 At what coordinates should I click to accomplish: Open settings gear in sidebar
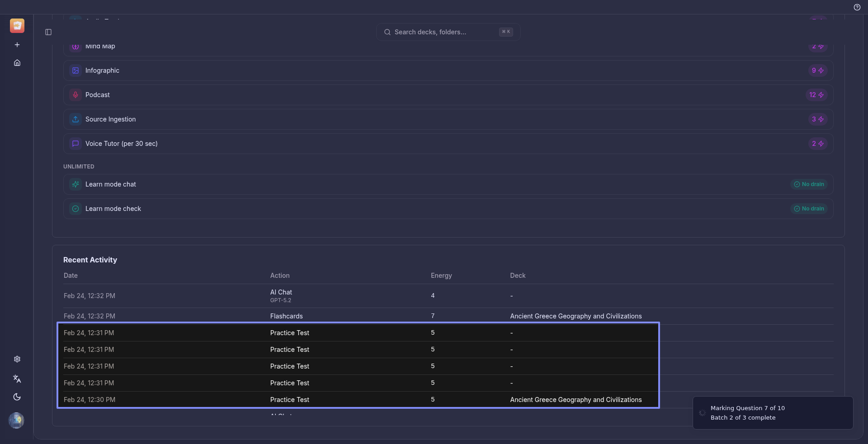17,359
